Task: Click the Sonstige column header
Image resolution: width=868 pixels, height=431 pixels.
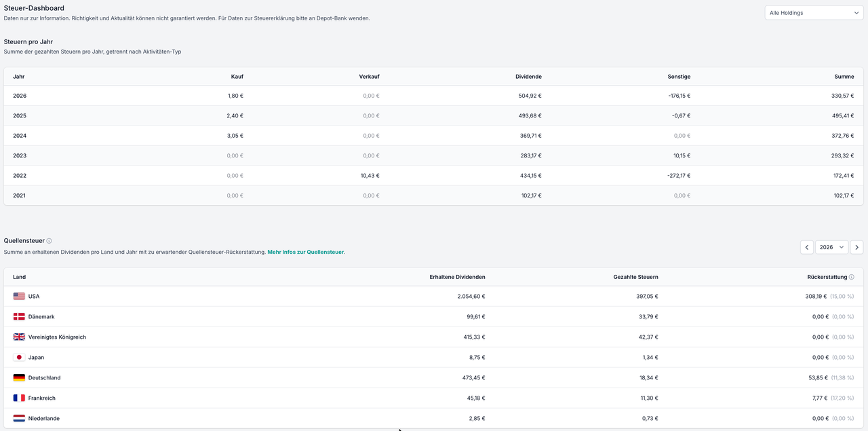Action: click(x=679, y=77)
